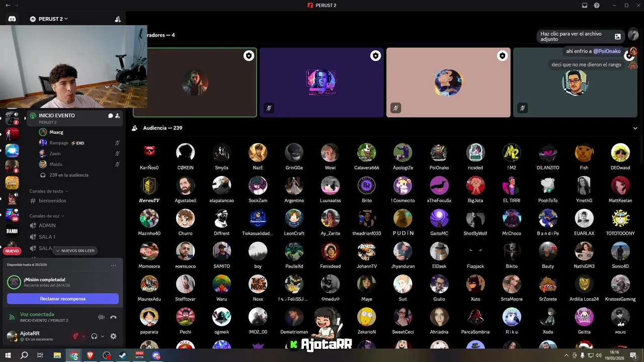Image resolution: width=644 pixels, height=362 pixels.
Task: Open the attachment message 'Haz clic para ver'
Action: pos(581,36)
